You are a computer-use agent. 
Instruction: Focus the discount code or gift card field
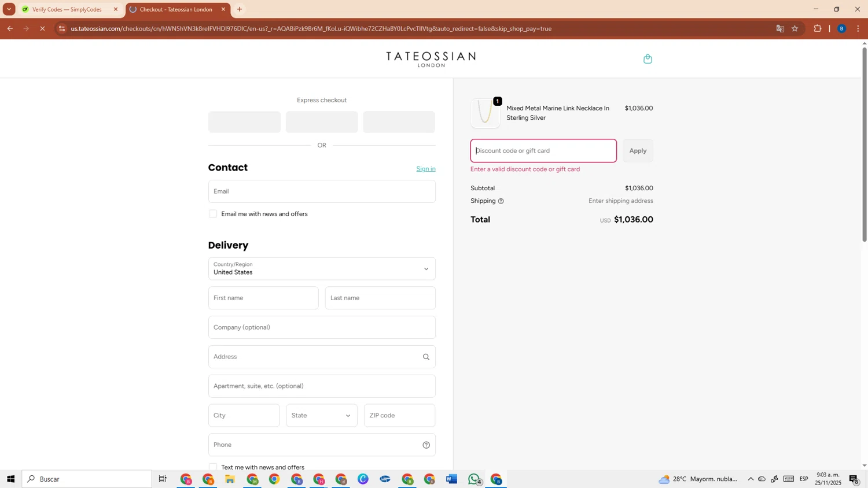[543, 151]
